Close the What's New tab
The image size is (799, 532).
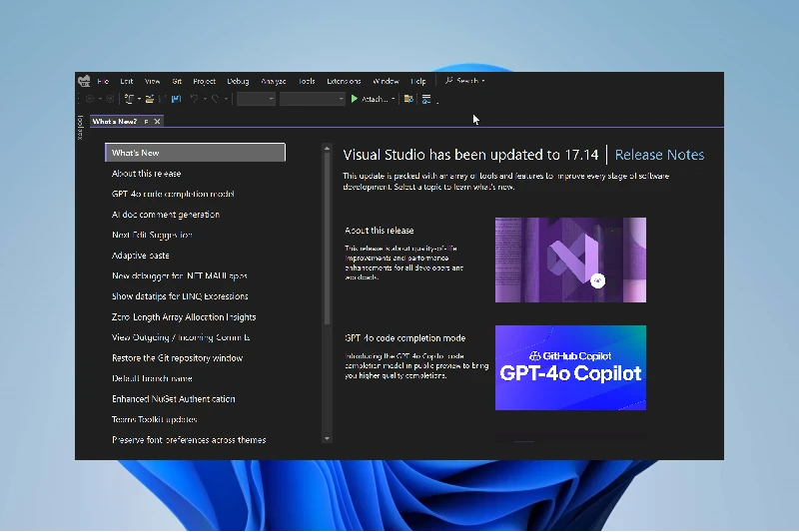[158, 121]
